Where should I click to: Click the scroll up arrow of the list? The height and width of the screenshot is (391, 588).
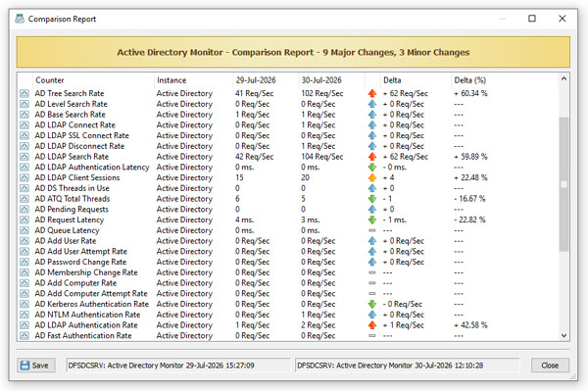tap(563, 78)
